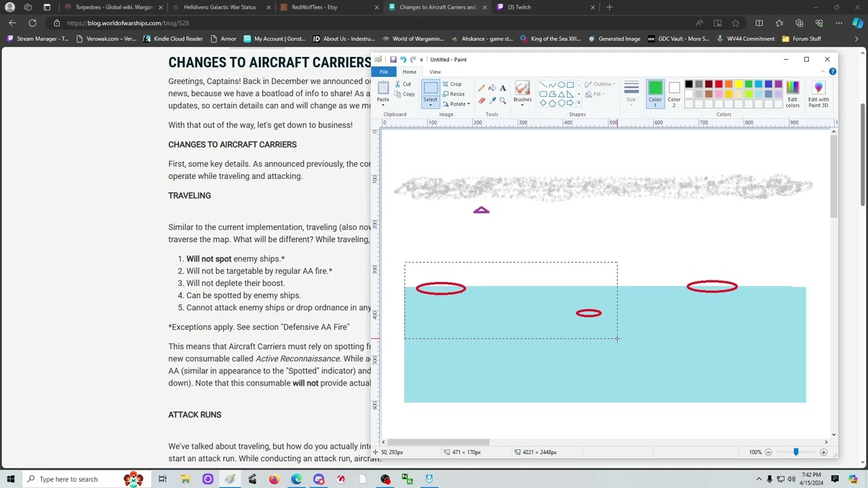Open new browser tab with plus button
The width and height of the screenshot is (868, 488).
pos(610,7)
